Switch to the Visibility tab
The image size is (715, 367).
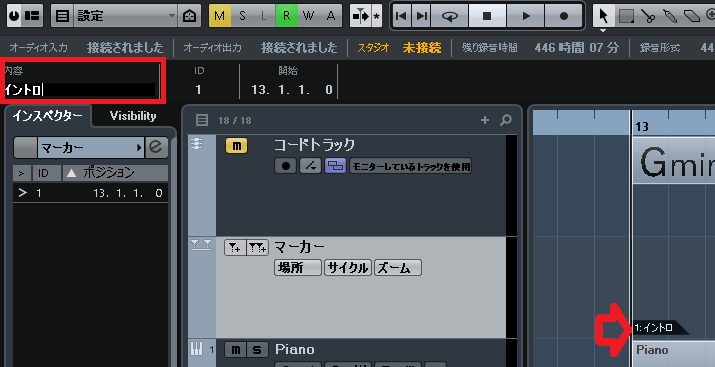coord(133,116)
